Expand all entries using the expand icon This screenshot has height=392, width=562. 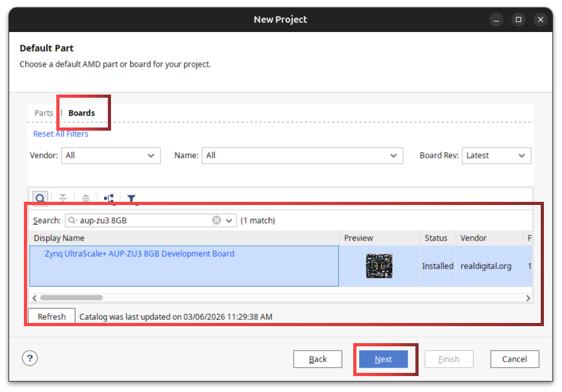(x=86, y=198)
